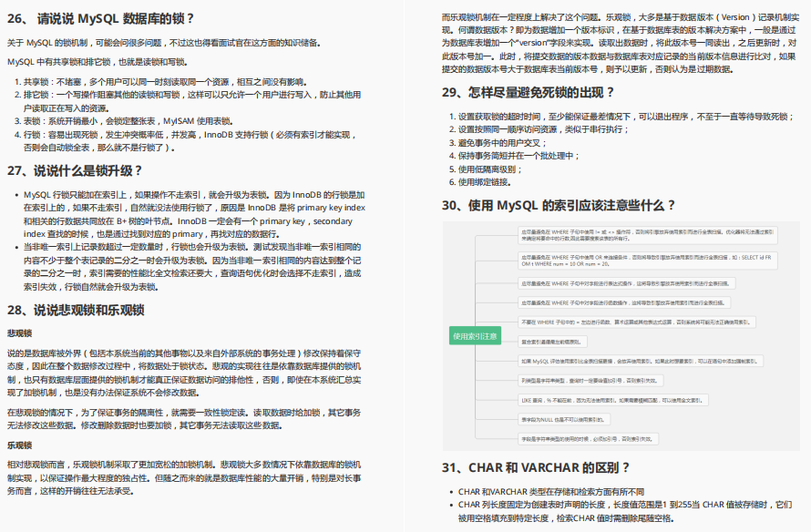Click mind map node '不要在 WHERE 子句中的 = 左边'
The width and height of the screenshot is (811, 532).
[x=637, y=322]
